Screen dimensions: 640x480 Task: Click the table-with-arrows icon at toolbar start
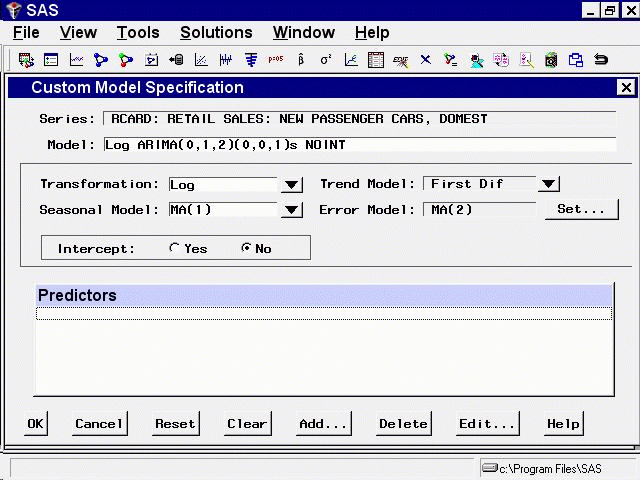pos(26,60)
